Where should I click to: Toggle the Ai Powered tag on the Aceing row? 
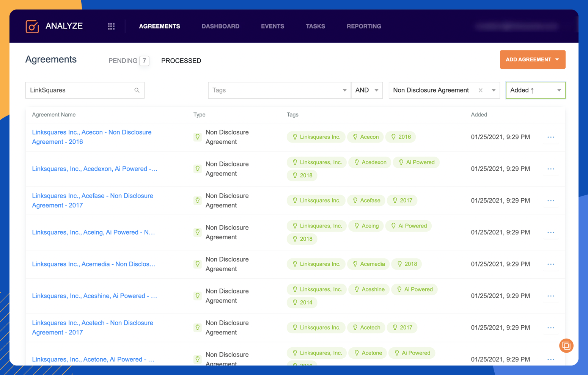[409, 226]
